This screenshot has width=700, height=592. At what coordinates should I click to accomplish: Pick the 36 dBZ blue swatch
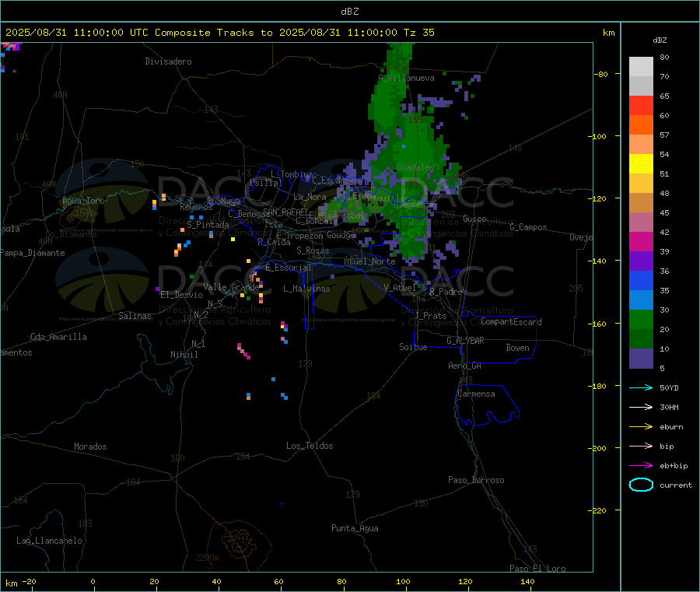point(641,280)
